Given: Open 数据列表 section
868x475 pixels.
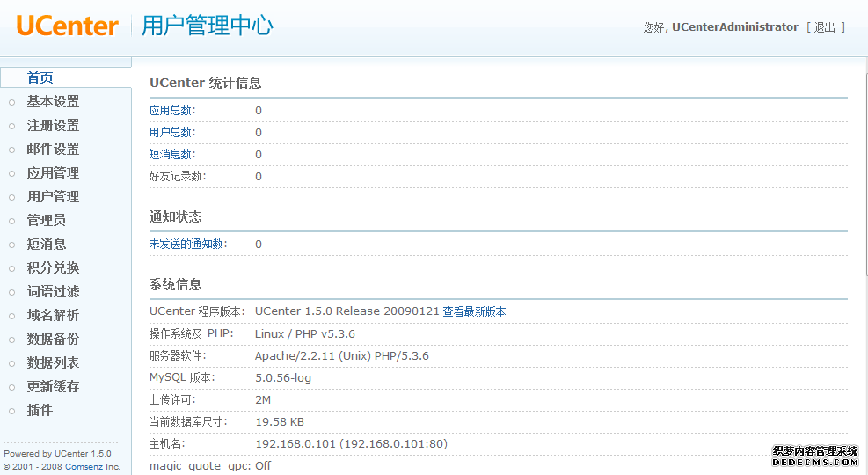Looking at the screenshot, I should [x=53, y=363].
